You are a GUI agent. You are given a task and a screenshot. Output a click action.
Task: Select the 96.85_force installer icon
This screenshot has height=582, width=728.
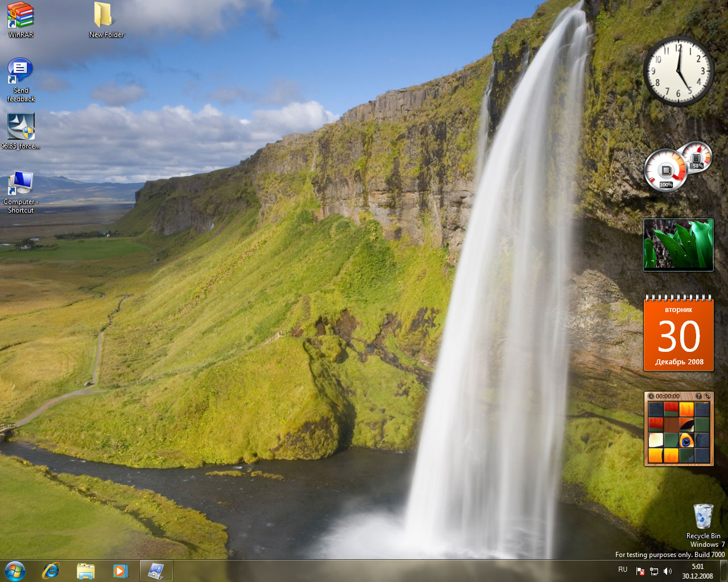(20, 131)
